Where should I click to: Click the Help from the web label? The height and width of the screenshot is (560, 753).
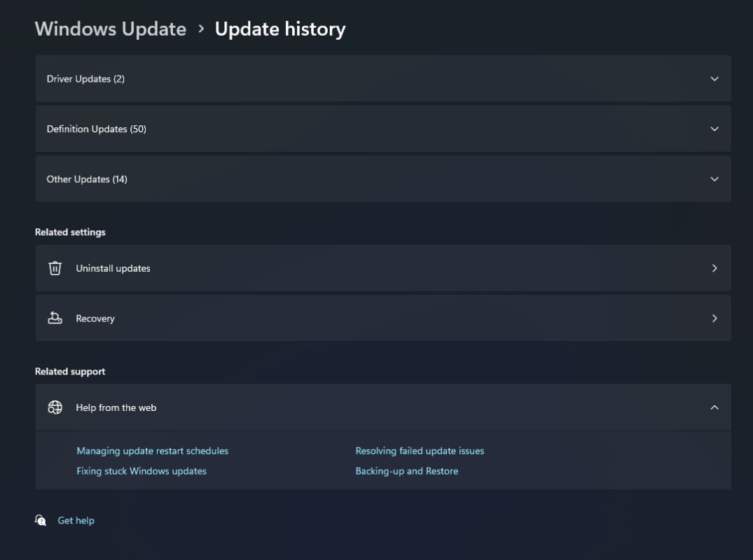pos(116,407)
